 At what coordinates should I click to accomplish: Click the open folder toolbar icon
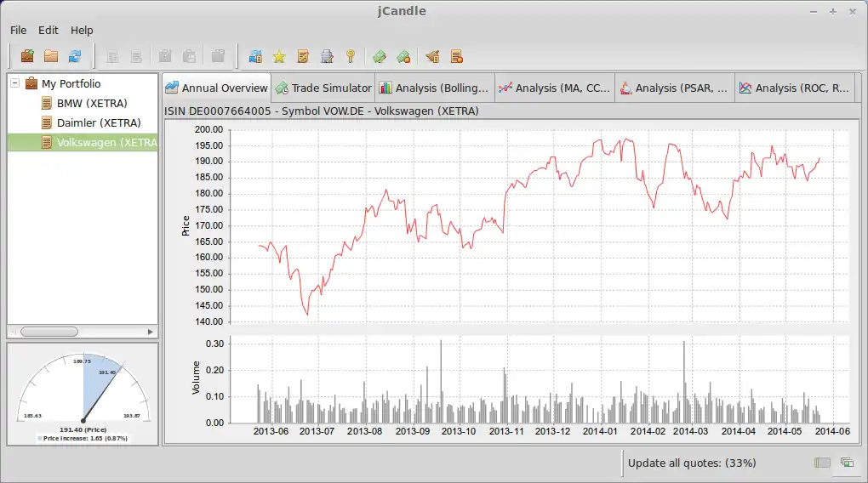pos(51,56)
